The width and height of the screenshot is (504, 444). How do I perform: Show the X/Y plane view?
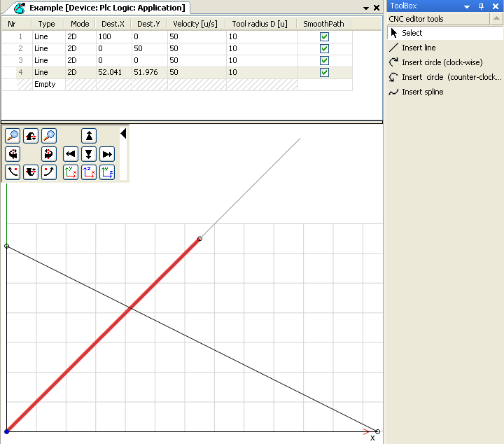coord(71,172)
